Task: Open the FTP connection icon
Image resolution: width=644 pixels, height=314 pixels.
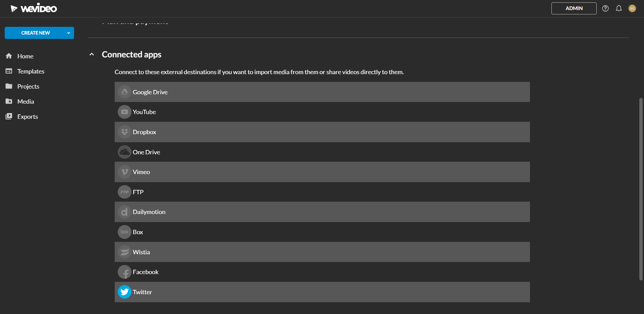Action: pyautogui.click(x=124, y=192)
